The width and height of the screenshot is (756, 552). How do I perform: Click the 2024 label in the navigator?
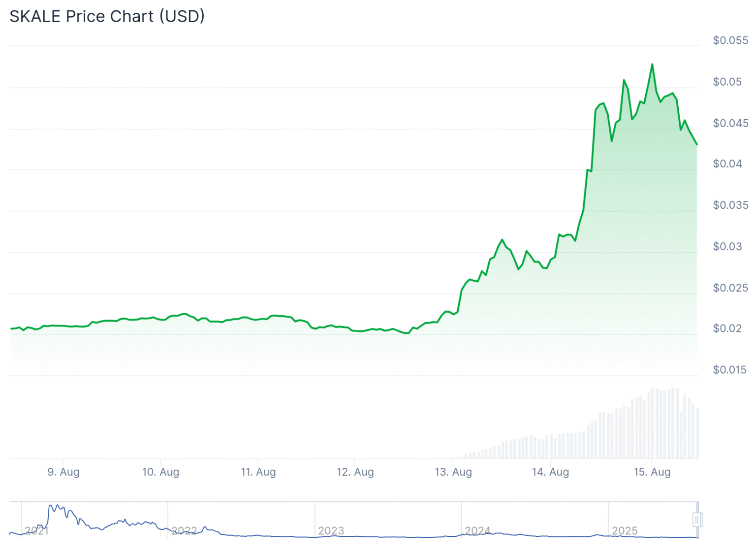coord(477,530)
